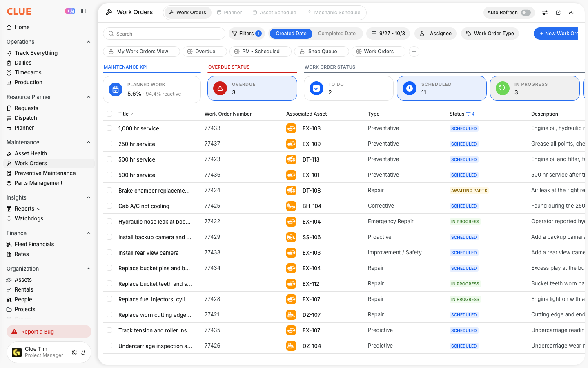588x368 pixels.
Task: Open notifications bell icon
Action: (x=83, y=352)
